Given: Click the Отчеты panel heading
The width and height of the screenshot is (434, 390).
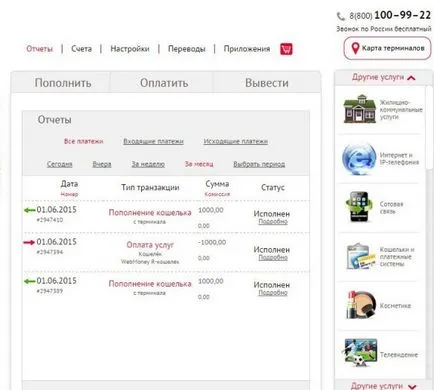Looking at the screenshot, I should tap(54, 120).
